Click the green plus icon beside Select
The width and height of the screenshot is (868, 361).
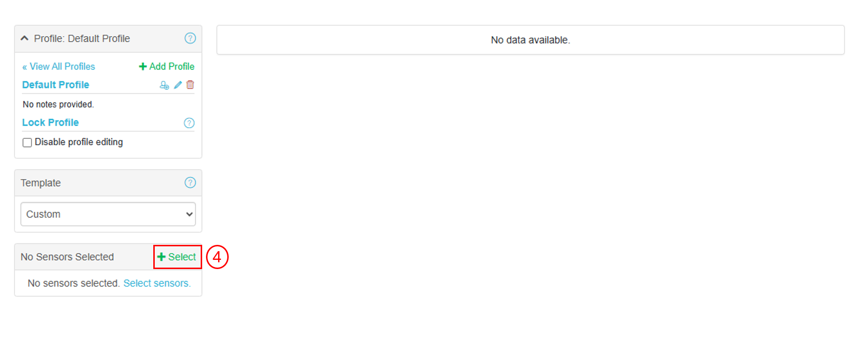point(162,257)
